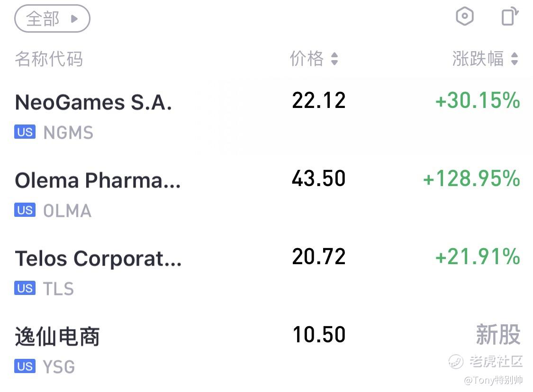Open Telos Corporation stock entry
This screenshot has height=392, width=533.
[266, 272]
